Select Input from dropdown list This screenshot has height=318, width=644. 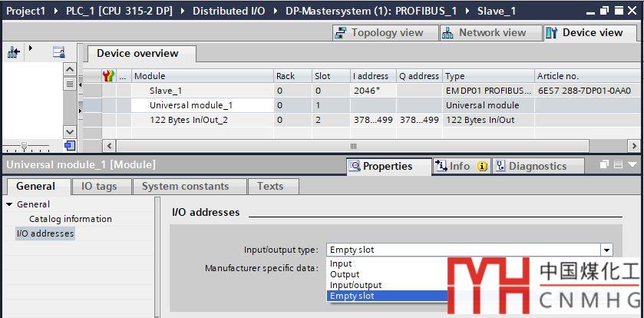click(x=341, y=263)
